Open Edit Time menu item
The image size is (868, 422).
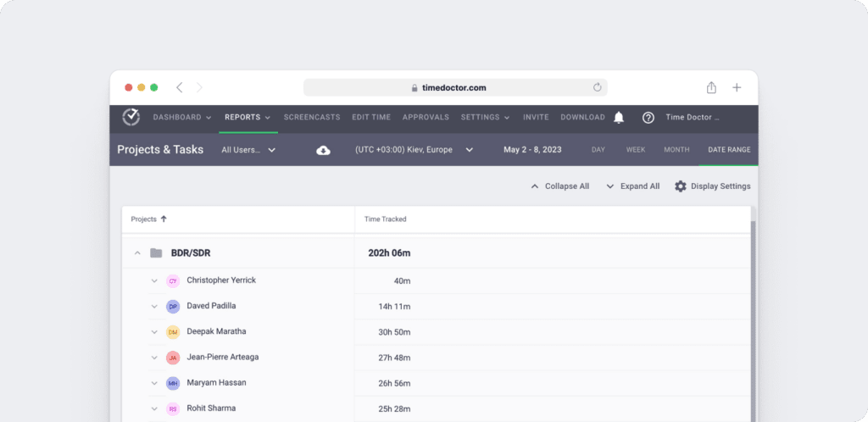coord(371,117)
